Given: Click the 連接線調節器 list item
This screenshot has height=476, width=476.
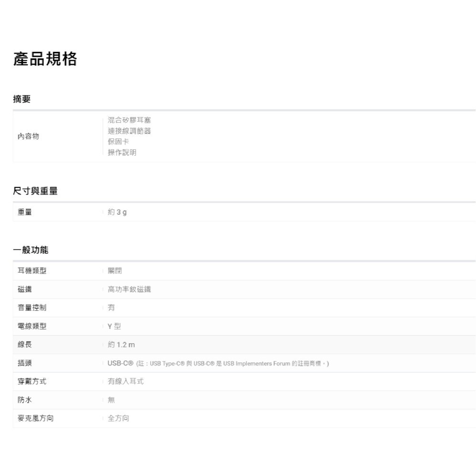Looking at the screenshot, I should click(x=129, y=131).
